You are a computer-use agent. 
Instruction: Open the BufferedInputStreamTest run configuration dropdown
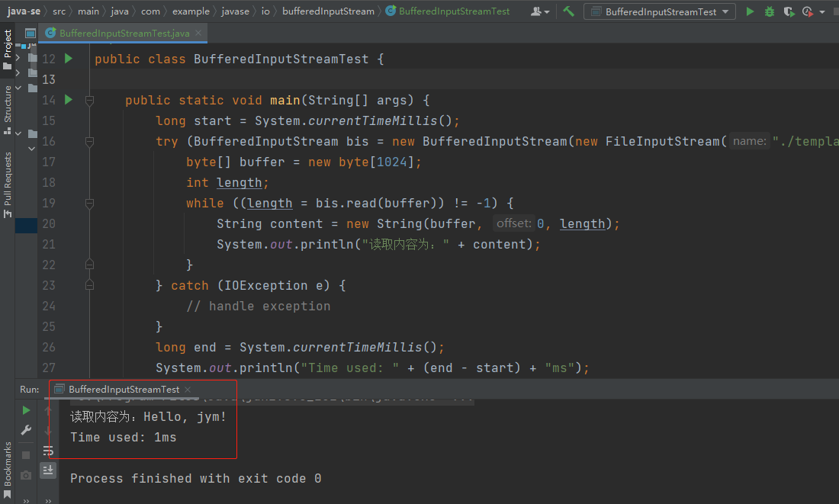659,11
